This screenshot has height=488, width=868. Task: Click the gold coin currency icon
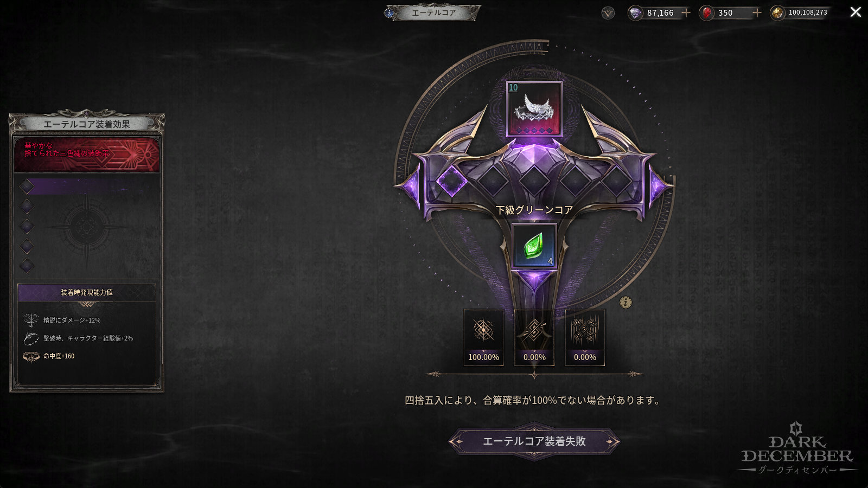click(x=777, y=13)
